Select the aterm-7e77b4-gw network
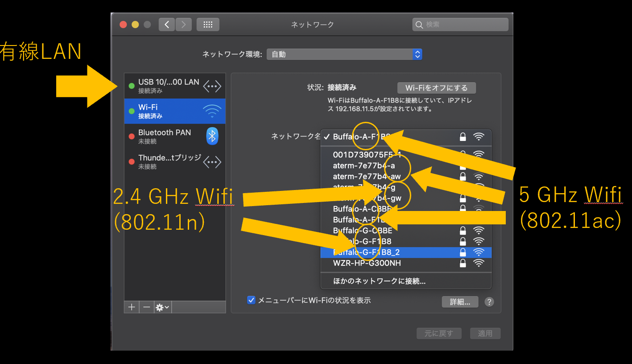632x364 pixels. [x=357, y=198]
